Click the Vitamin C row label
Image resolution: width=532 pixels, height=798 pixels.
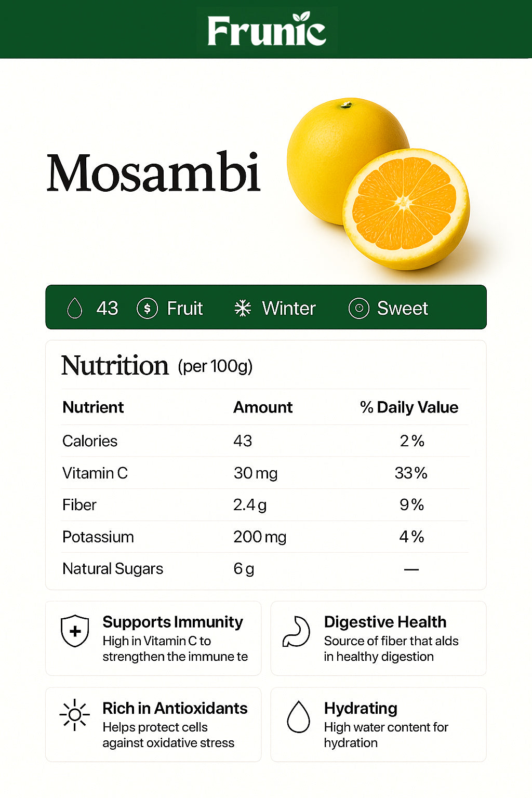[x=95, y=473]
